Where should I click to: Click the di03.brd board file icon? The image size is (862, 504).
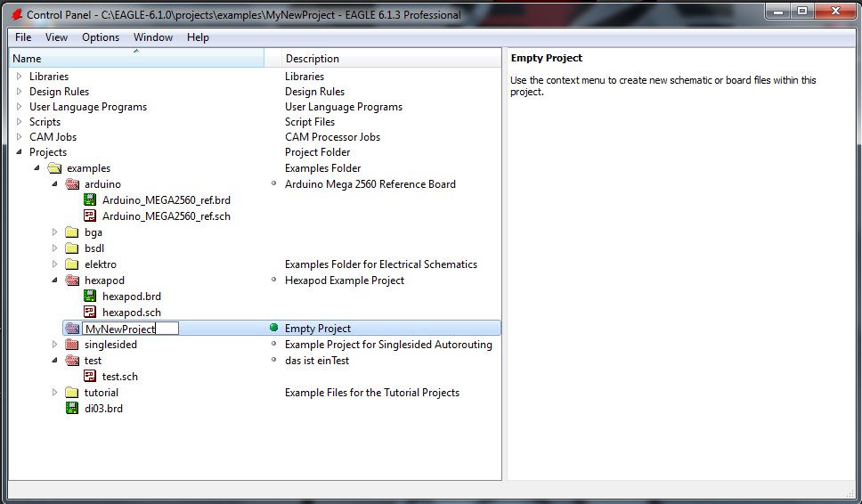[x=72, y=409]
